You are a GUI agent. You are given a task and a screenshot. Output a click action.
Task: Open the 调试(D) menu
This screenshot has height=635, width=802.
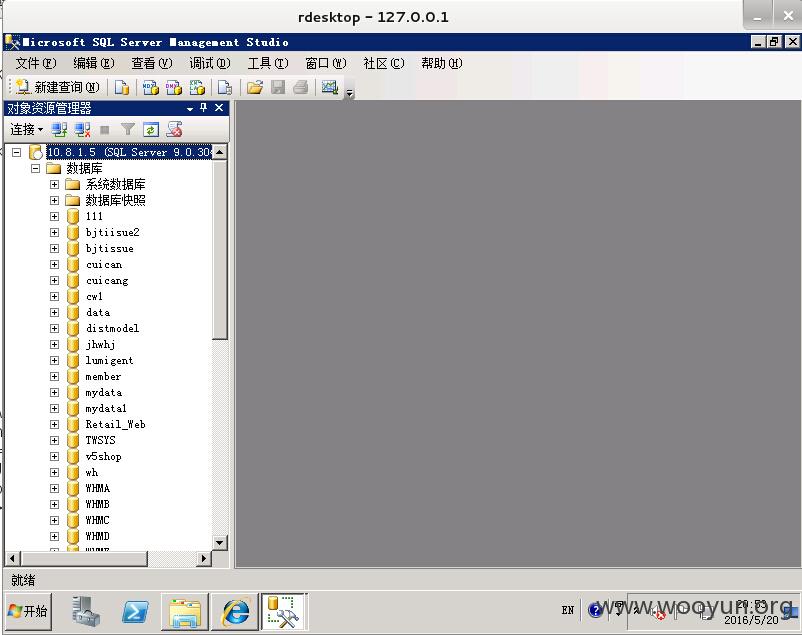pyautogui.click(x=210, y=63)
